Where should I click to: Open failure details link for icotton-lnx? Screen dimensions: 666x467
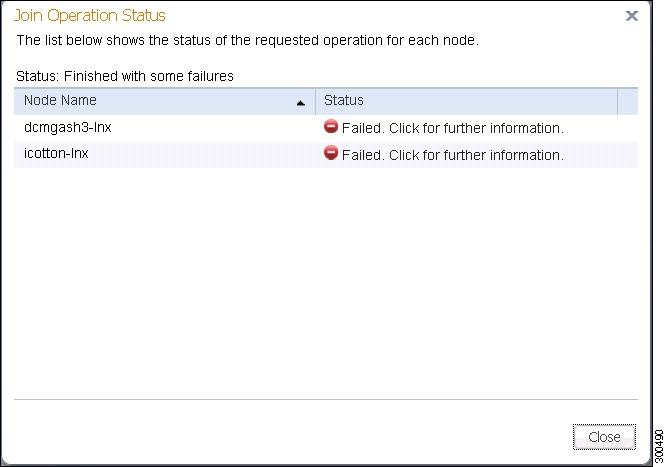tap(453, 155)
